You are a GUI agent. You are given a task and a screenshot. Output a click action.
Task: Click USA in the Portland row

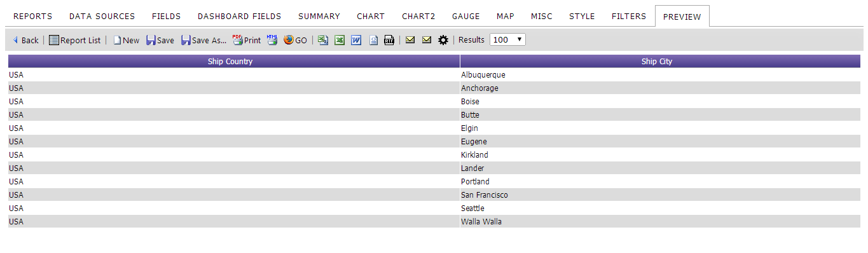[16, 182]
